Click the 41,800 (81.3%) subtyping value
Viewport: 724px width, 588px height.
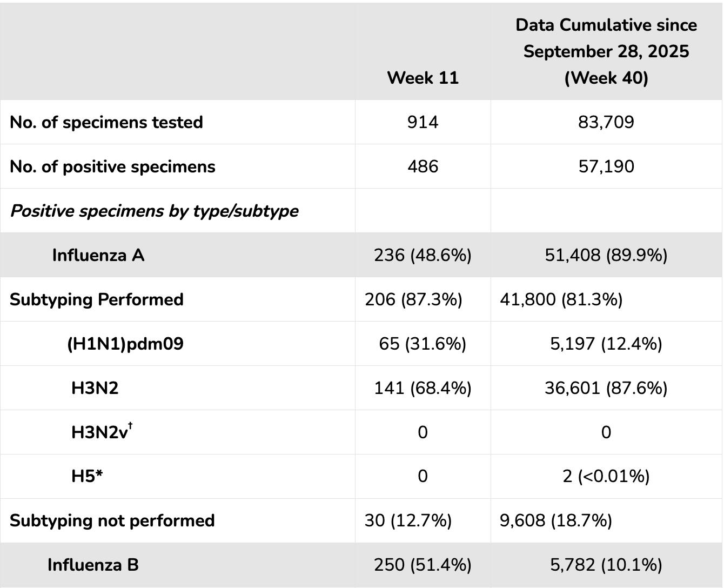coord(561,299)
